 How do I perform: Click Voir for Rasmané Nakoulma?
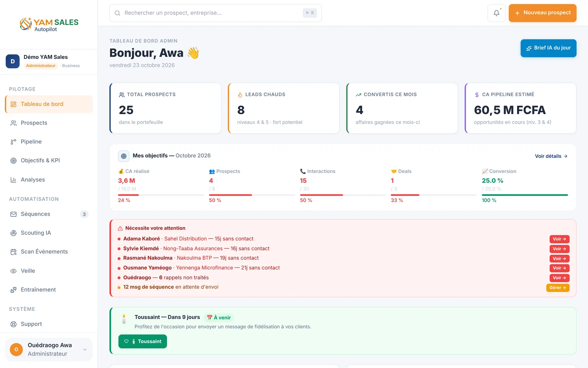pos(559,259)
